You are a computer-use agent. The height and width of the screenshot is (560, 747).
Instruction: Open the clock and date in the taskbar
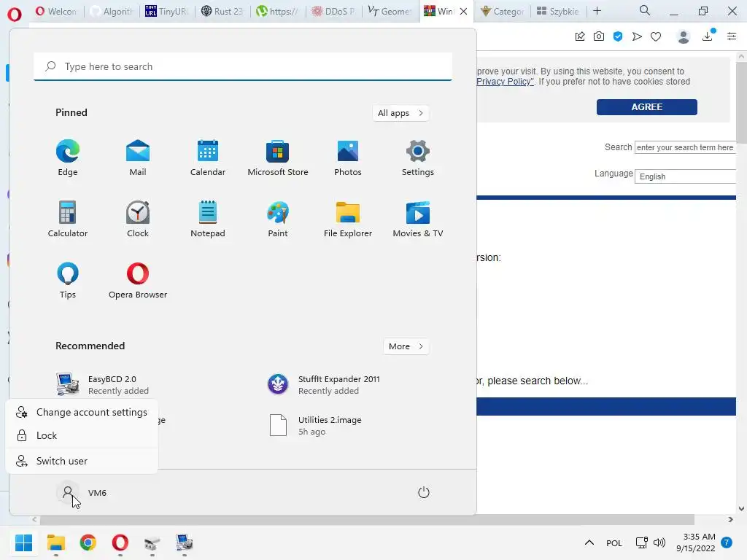(695, 542)
